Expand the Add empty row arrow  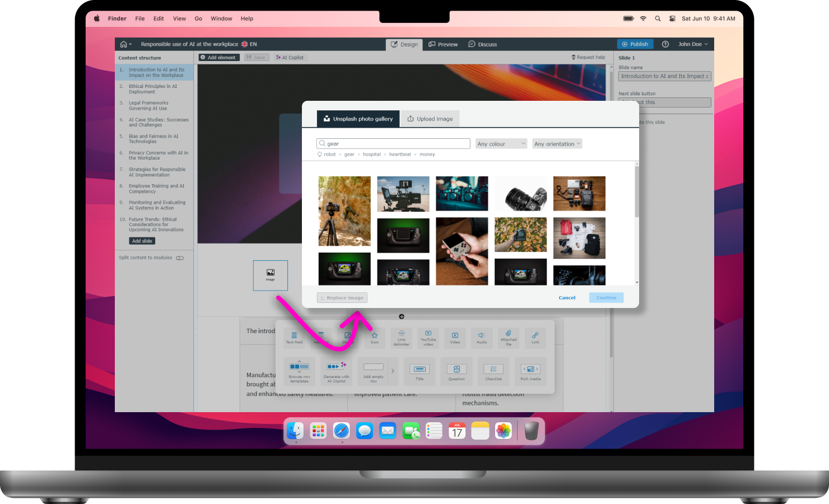pos(393,371)
